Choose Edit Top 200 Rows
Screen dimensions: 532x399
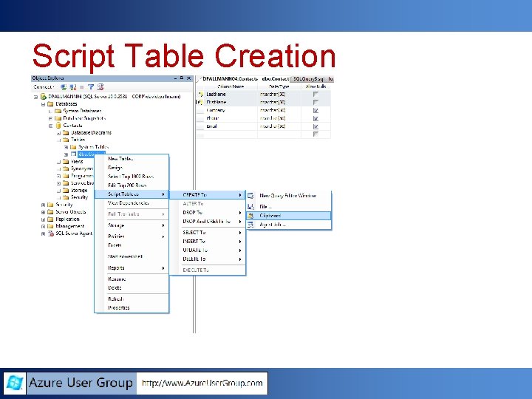coord(132,185)
